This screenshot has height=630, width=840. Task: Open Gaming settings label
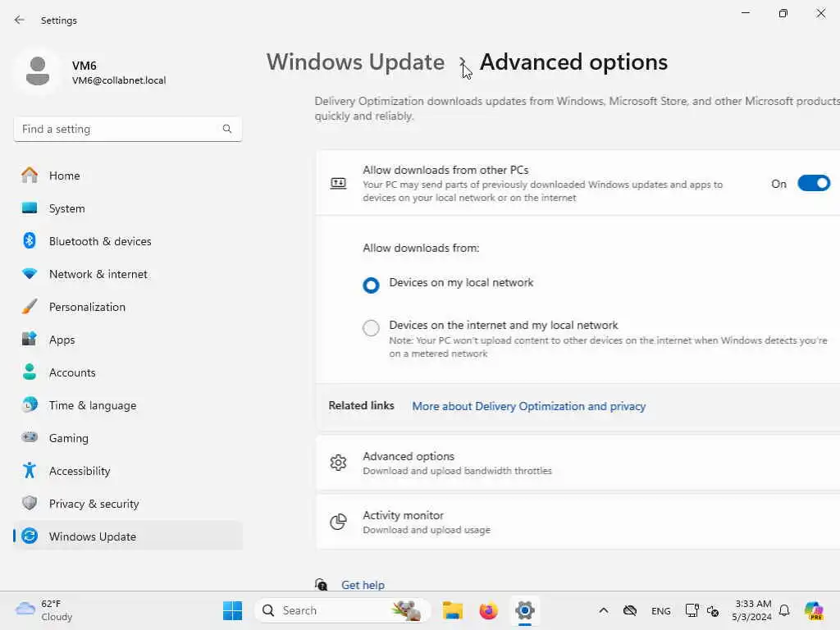pyautogui.click(x=69, y=438)
